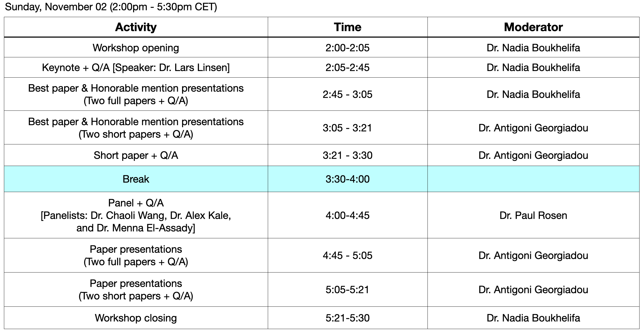
Task: Click the Keynote speaker Dr. Lars Linsen cell
Action: click(x=136, y=68)
